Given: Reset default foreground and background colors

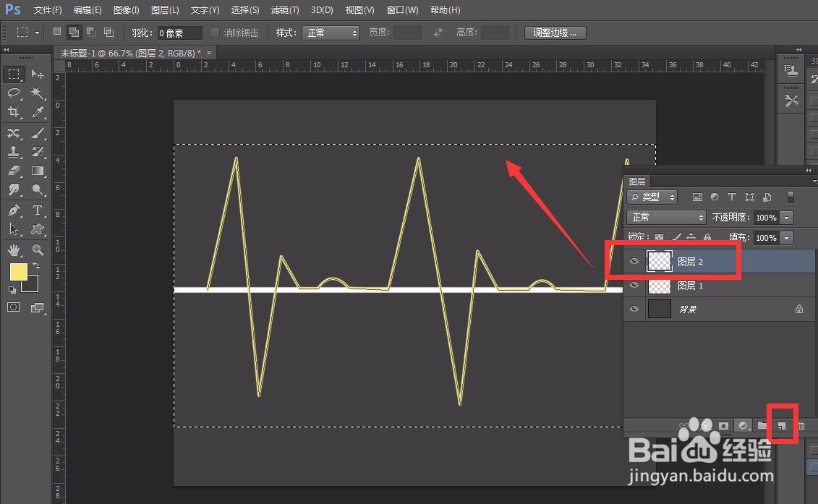Looking at the screenshot, I should pyautogui.click(x=12, y=289).
